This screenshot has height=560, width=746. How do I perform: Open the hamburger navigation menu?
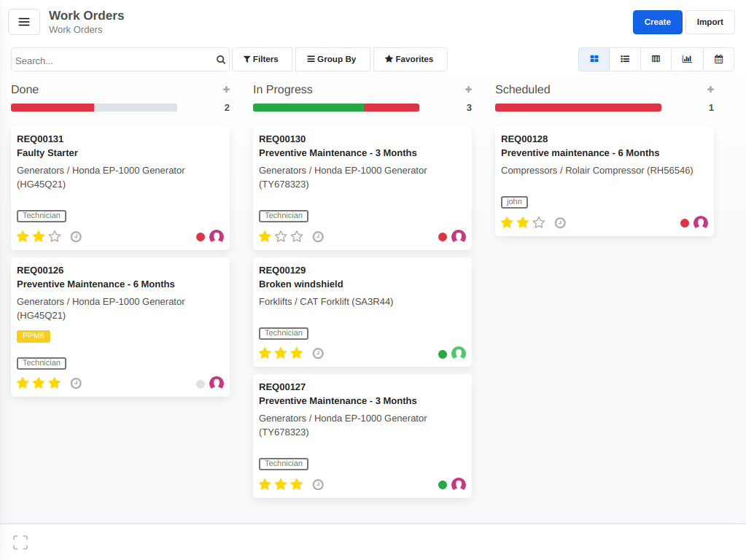tap(24, 22)
